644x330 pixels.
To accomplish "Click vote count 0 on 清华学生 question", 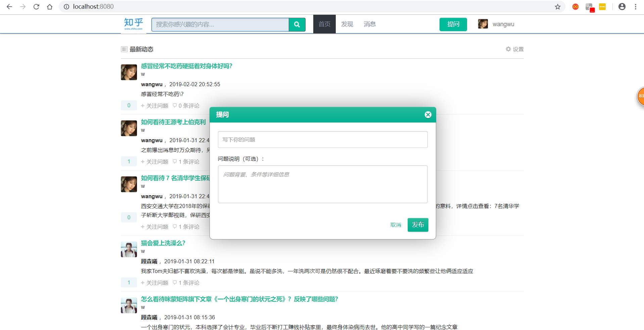I will click(129, 217).
